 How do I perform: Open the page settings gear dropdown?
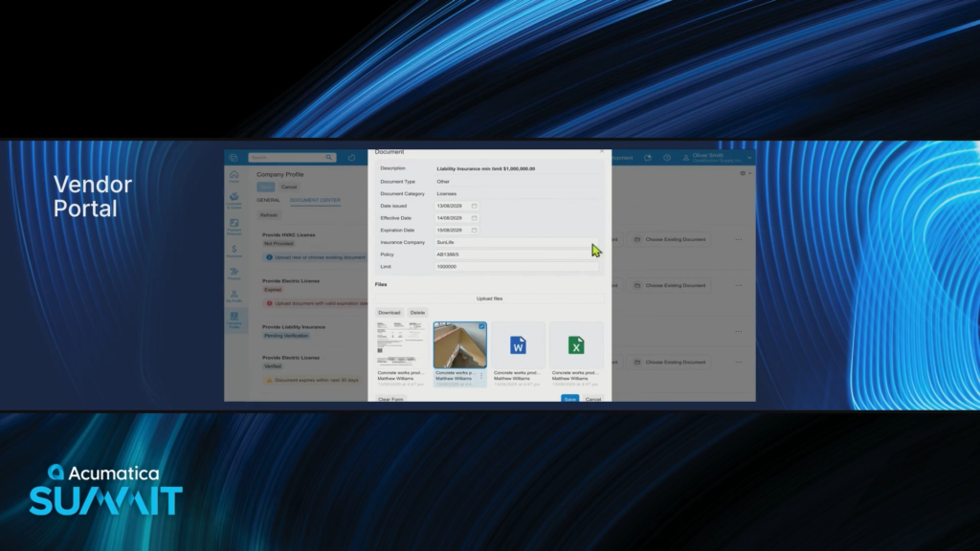click(744, 174)
